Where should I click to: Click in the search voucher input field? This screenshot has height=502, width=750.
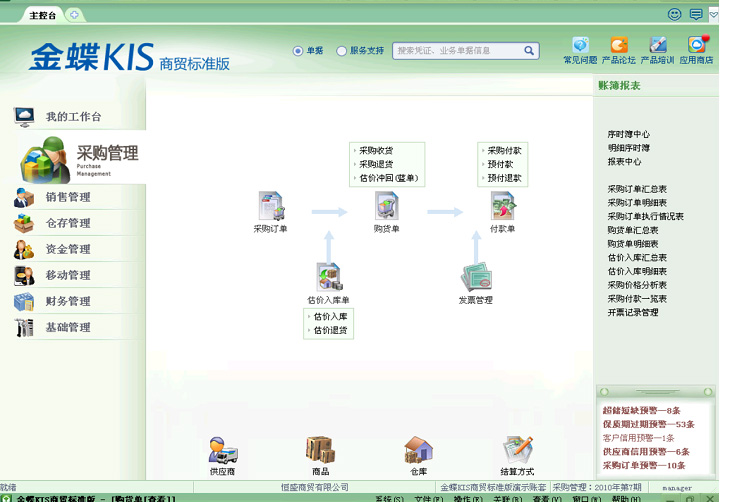click(x=458, y=50)
